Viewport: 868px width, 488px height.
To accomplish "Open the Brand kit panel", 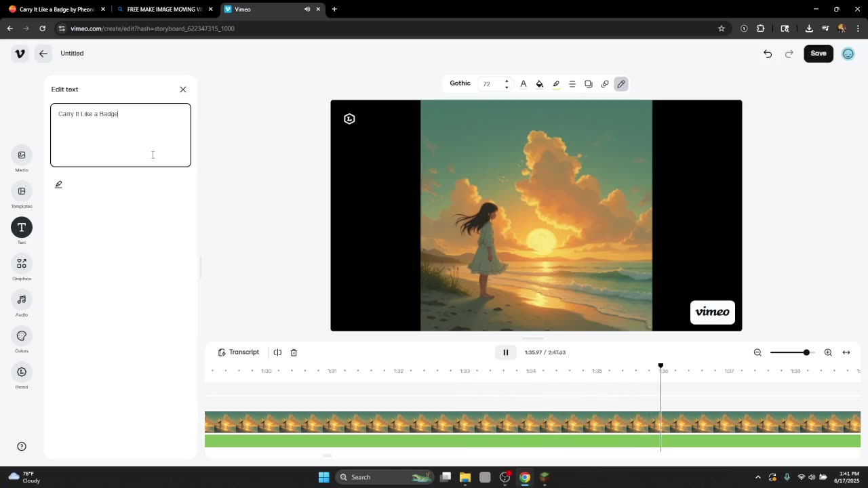I will point(22,372).
